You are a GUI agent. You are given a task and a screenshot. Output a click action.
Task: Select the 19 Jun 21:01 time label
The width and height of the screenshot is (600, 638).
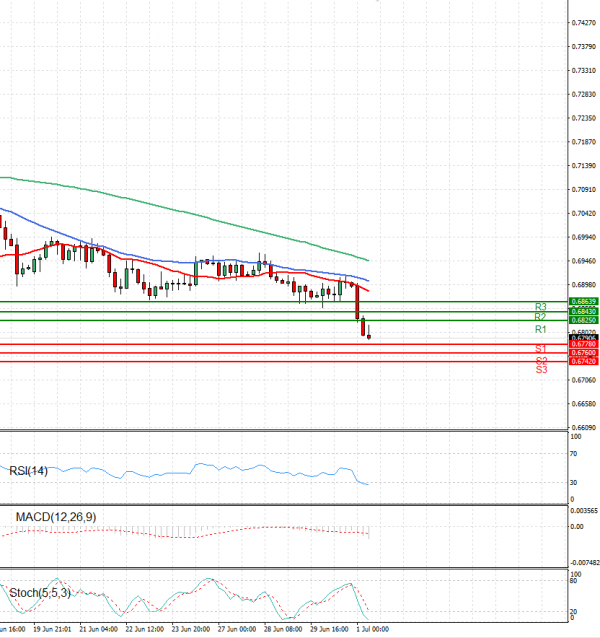[52, 629]
